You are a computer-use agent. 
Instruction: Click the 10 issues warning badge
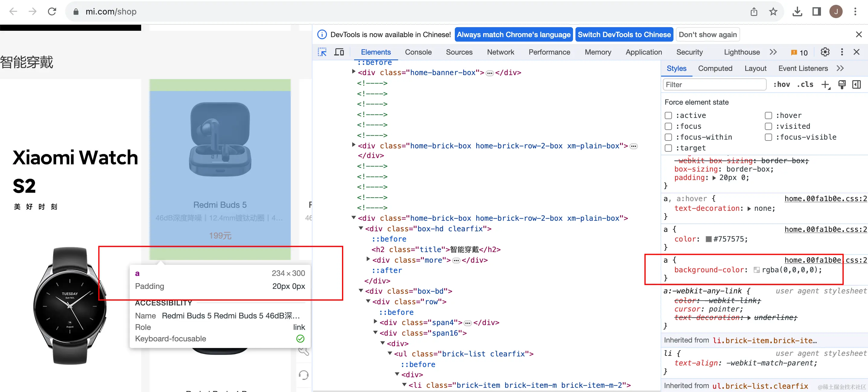point(799,52)
